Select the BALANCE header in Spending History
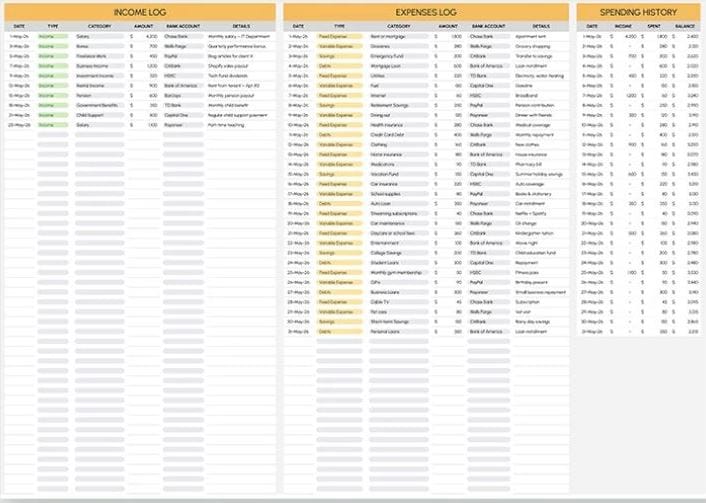 [684, 26]
